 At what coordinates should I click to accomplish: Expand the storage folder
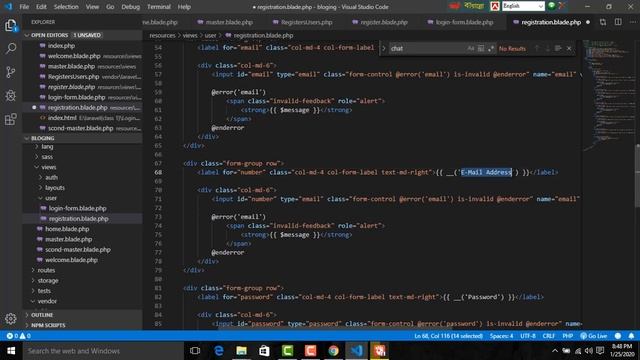tap(48, 280)
